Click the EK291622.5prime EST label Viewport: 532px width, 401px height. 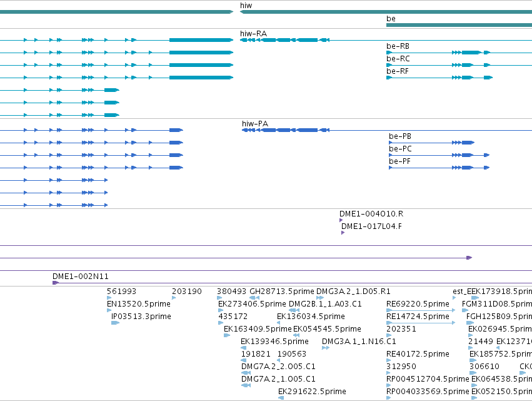312,392
